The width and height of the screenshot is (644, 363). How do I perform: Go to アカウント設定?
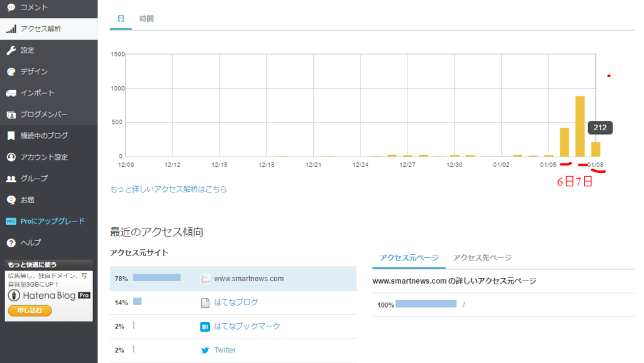click(45, 157)
